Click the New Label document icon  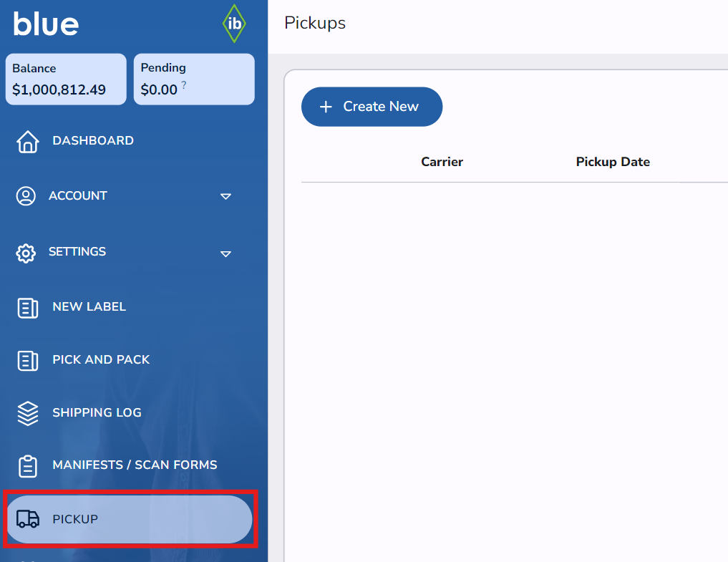pos(27,308)
